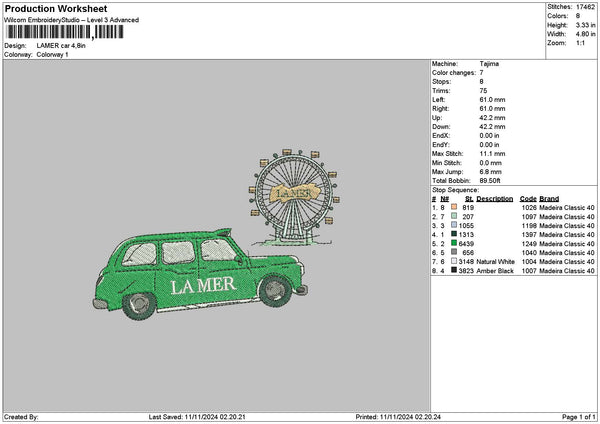The image size is (600, 424).
Task: Click the machine value 'Tajima'
Action: click(x=489, y=64)
